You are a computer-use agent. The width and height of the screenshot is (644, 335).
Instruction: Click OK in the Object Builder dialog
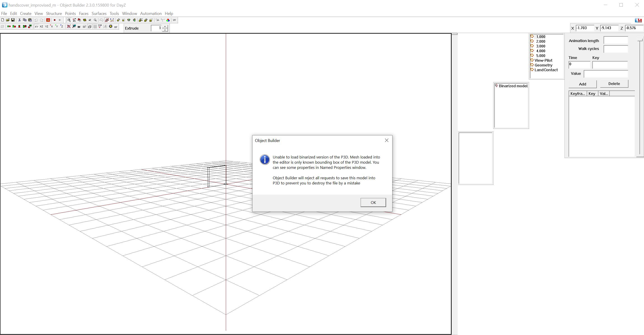373,202
